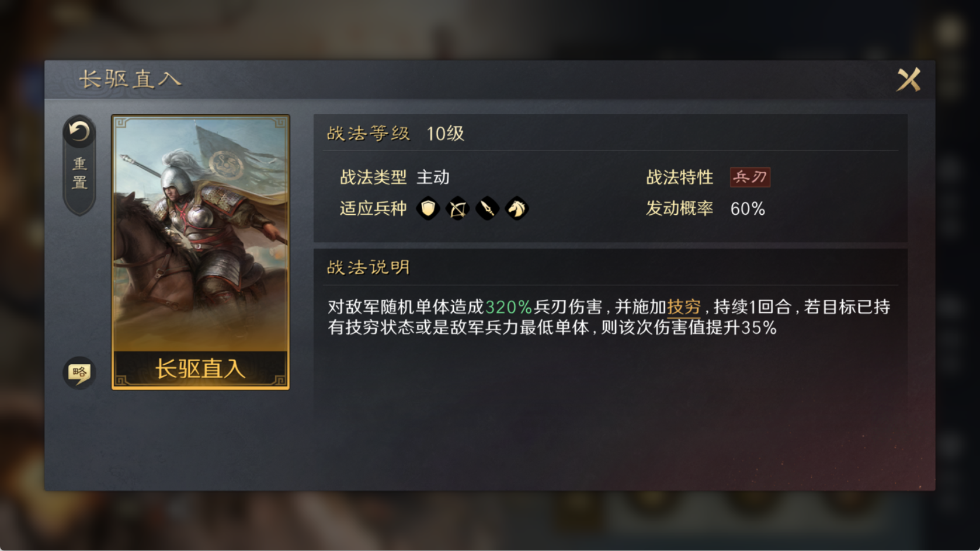Viewport: 980px width, 551px height.
Task: Click the 适应兵种 label
Action: coord(373,208)
